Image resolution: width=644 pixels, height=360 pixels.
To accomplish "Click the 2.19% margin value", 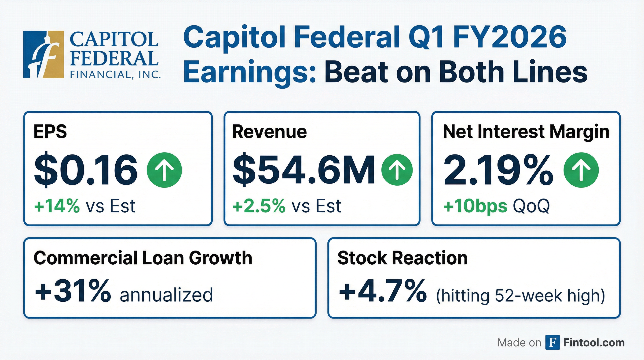I will coord(498,170).
